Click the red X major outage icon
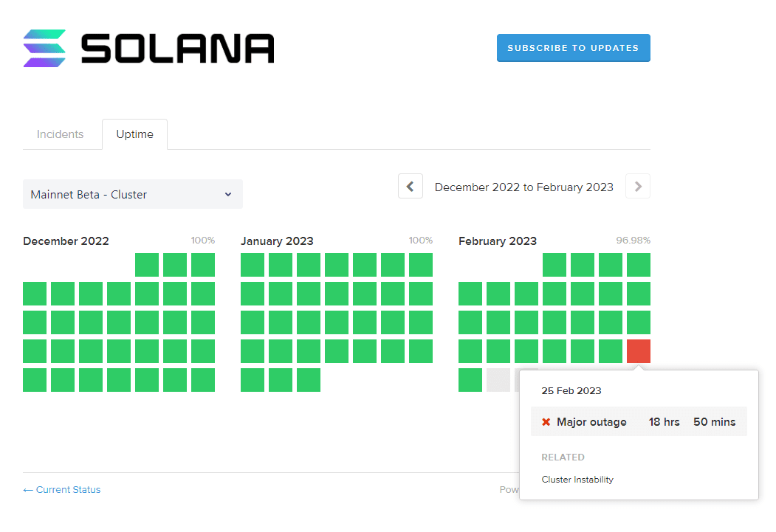Viewport: 776px width, 532px height. [546, 422]
